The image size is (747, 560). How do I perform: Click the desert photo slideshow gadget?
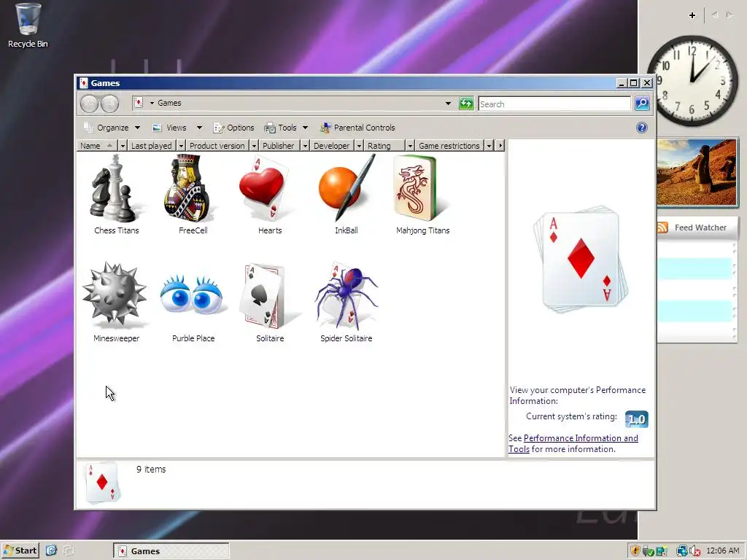tap(697, 172)
